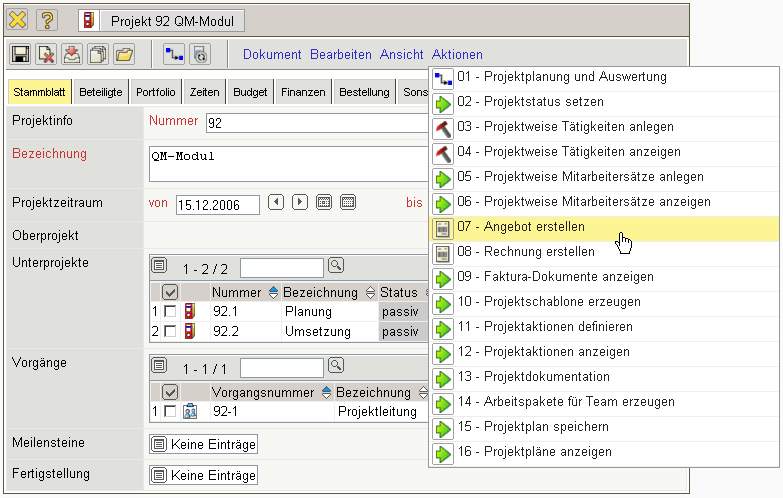783x498 pixels.
Task: Open the list options icon under Meilensteine
Action: pyautogui.click(x=158, y=444)
